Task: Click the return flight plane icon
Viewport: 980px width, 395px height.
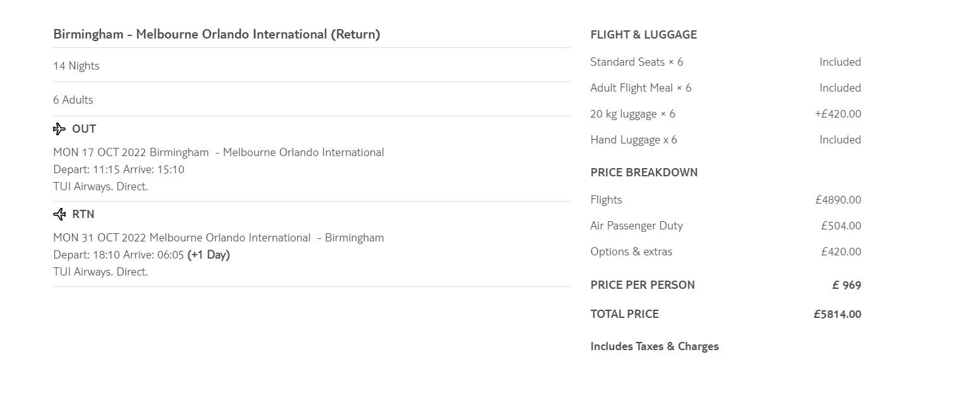Action: [59, 215]
